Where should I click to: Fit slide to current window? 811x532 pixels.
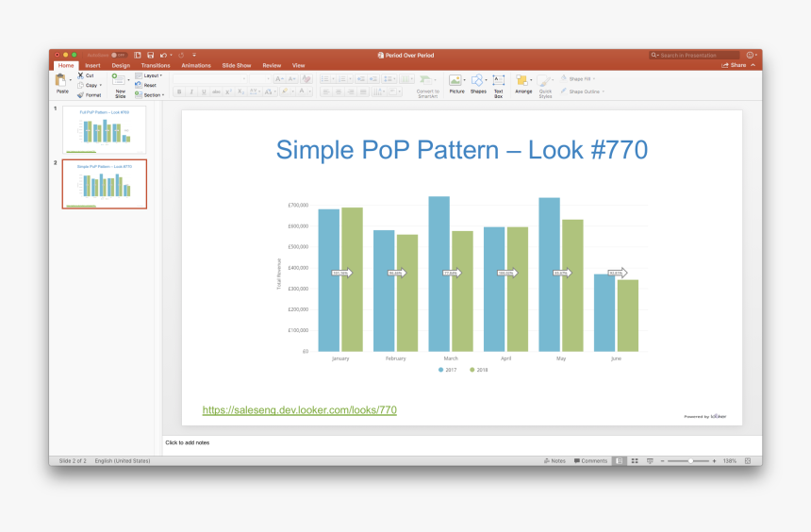(x=748, y=460)
